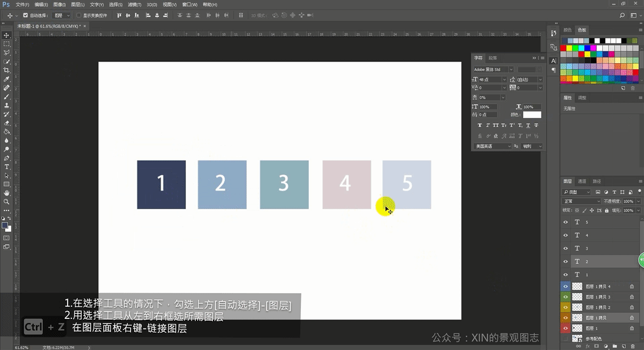Screen dimensions: 644x350
Task: Hide text layer 4 via its eye icon
Action: click(x=566, y=235)
